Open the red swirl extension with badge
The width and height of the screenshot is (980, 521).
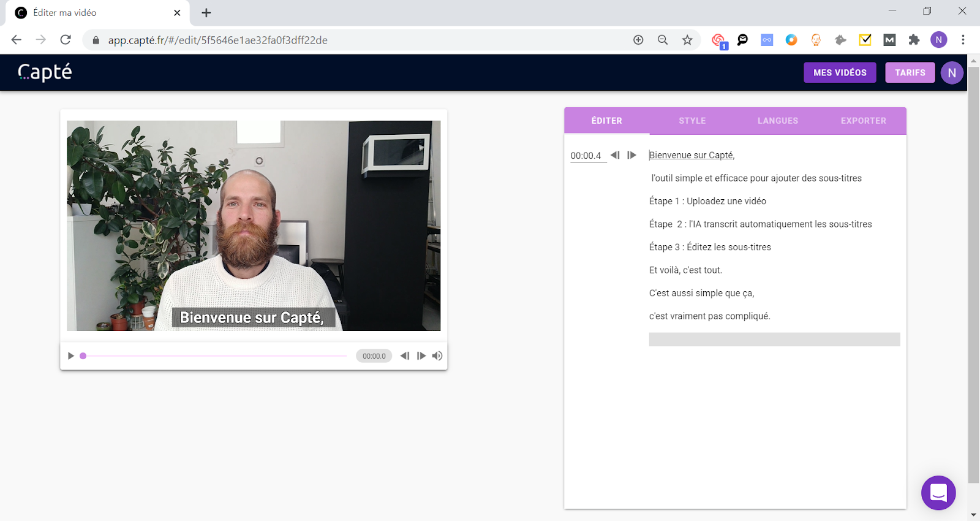[719, 40]
